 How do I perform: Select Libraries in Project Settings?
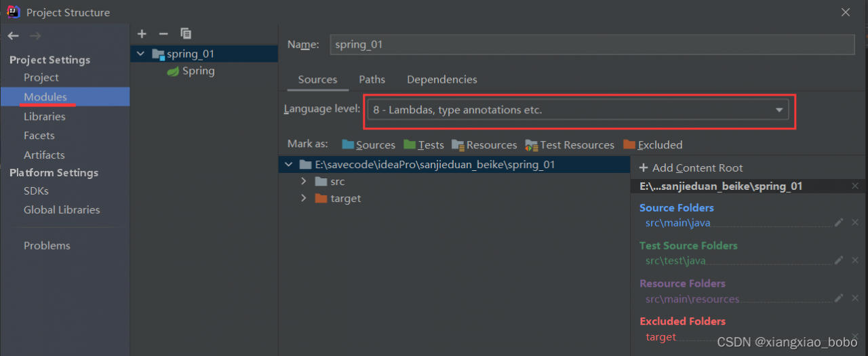click(45, 117)
